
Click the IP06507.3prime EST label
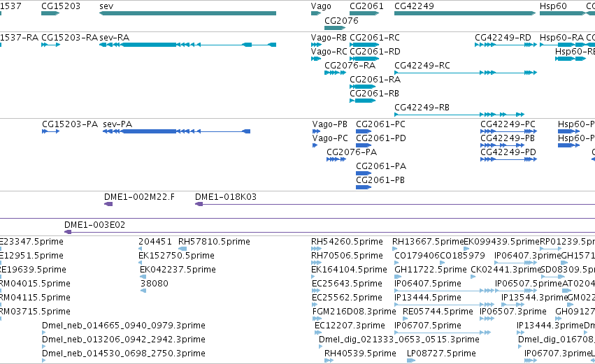513,312
